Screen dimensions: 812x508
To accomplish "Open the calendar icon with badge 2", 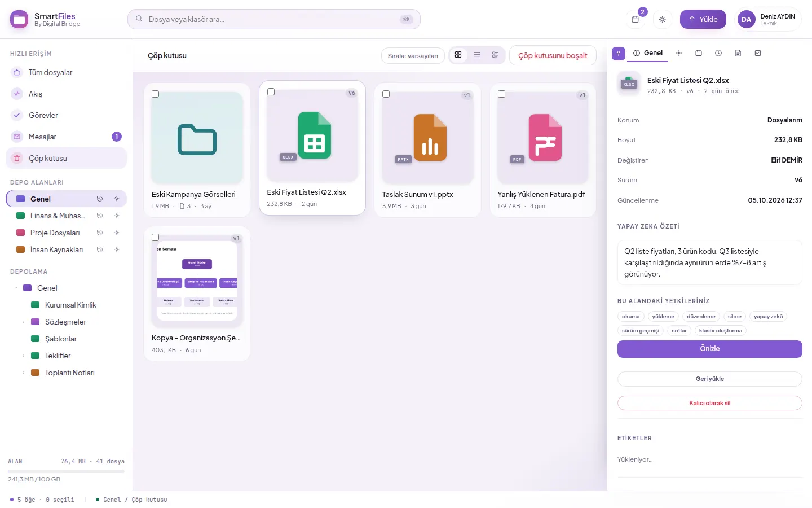I will click(636, 19).
